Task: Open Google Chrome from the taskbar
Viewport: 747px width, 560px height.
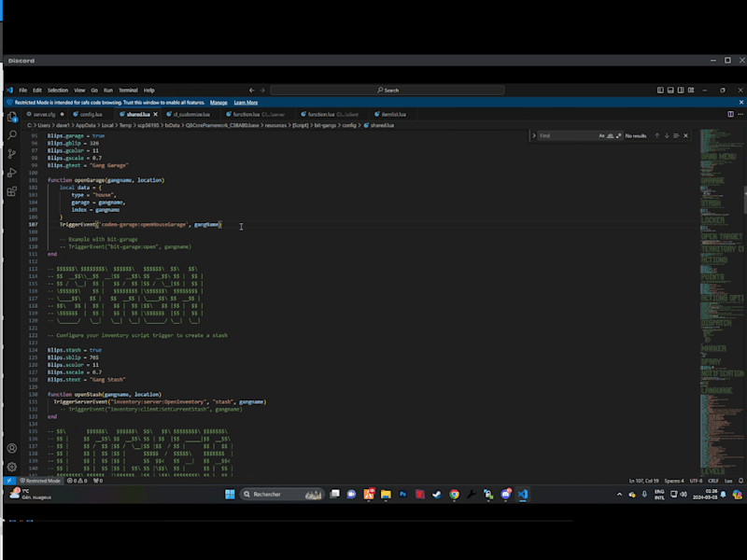Action: (x=454, y=495)
